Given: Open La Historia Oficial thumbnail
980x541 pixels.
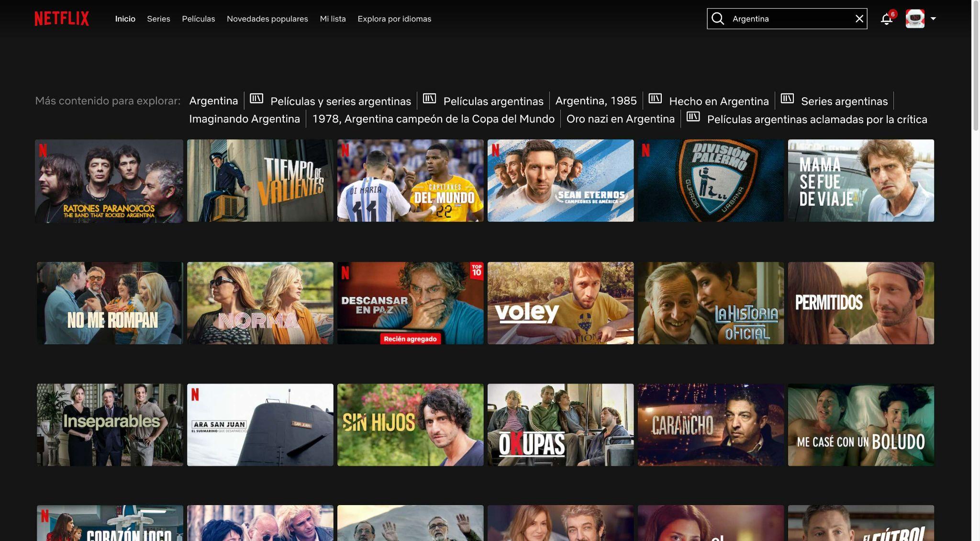Looking at the screenshot, I should pos(711,303).
